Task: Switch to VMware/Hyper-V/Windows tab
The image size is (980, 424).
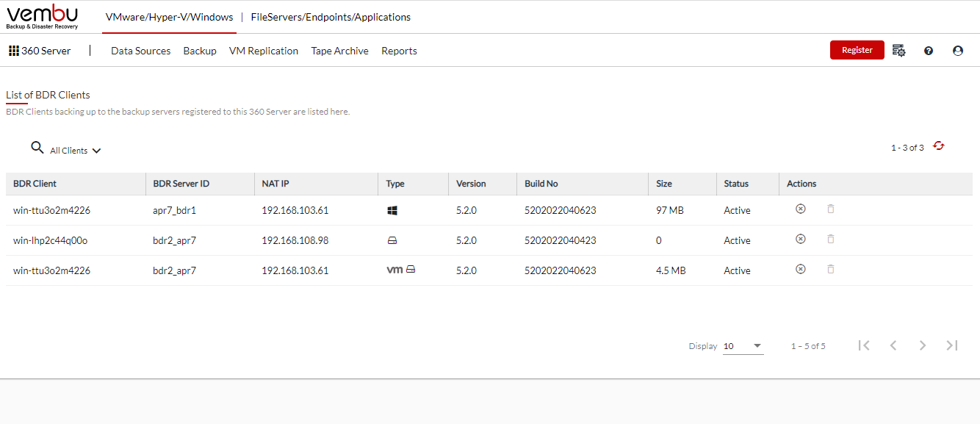Action: point(170,17)
